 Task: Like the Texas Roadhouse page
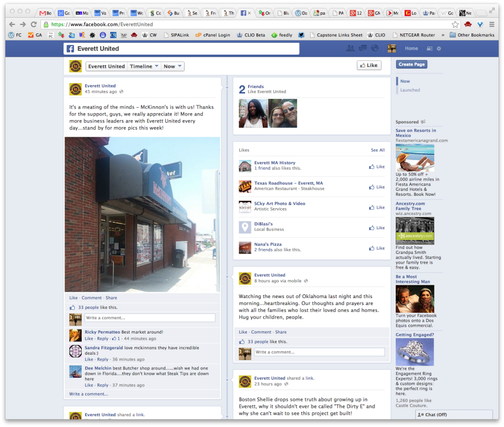(x=377, y=187)
